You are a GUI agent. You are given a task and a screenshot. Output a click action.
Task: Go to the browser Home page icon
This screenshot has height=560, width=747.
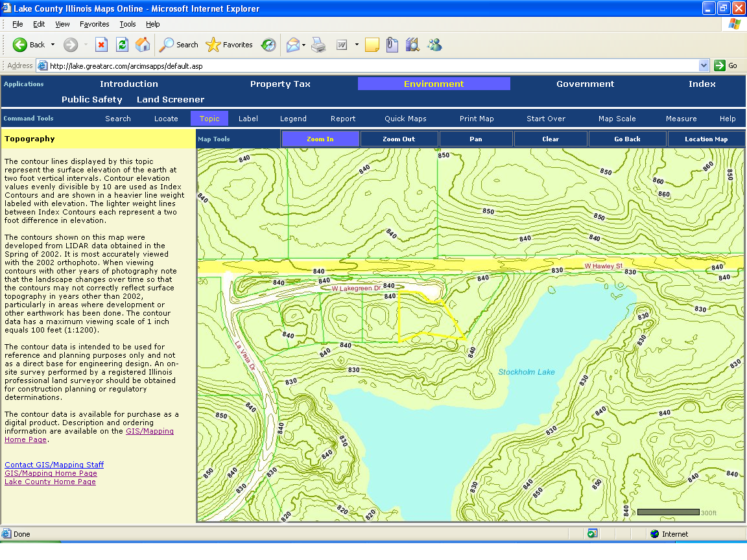point(143,45)
